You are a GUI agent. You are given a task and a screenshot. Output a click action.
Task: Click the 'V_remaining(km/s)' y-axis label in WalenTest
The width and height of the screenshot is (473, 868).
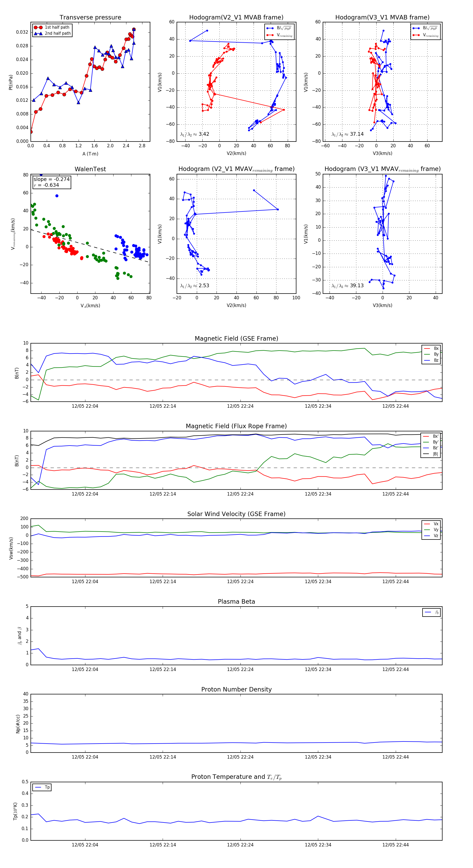coord(13,234)
